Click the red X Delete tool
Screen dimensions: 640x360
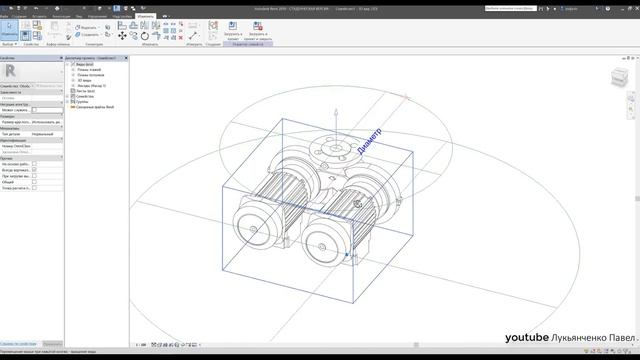click(x=181, y=38)
